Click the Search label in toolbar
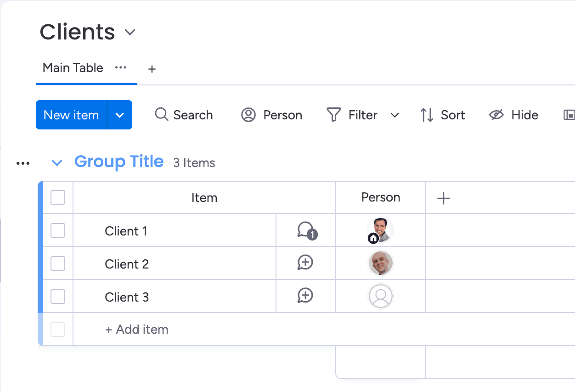Viewport: 575px width, 392px height. [x=193, y=115]
